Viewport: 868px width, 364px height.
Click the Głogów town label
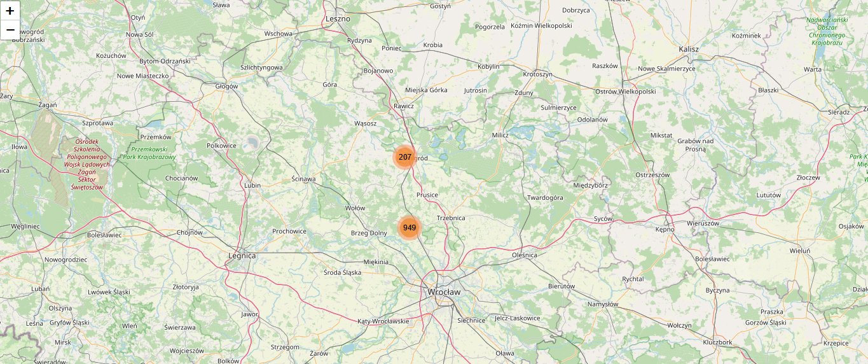[x=226, y=86]
